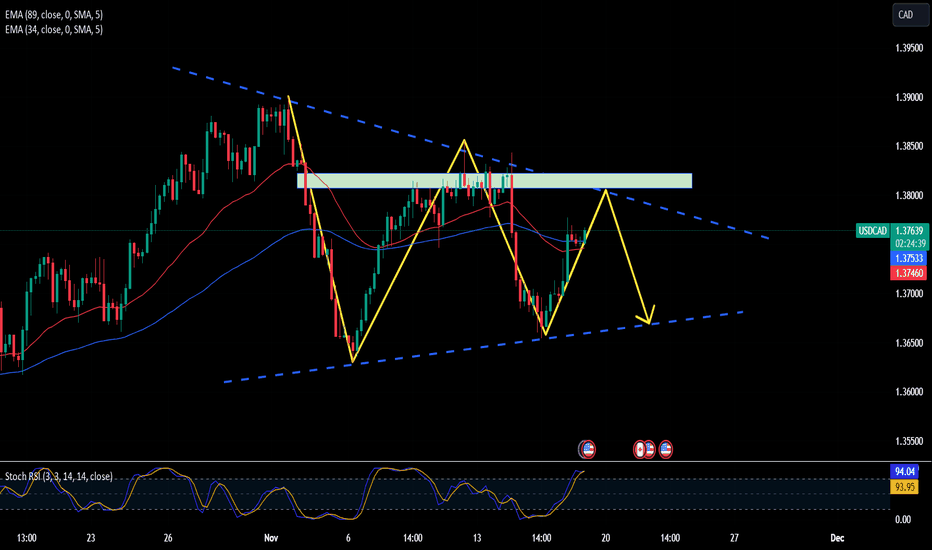Select the Stoch RSI indicator legend

click(58, 476)
